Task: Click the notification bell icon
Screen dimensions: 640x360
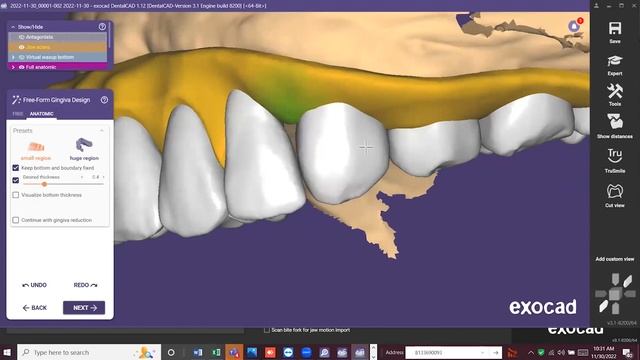Action: pyautogui.click(x=574, y=27)
